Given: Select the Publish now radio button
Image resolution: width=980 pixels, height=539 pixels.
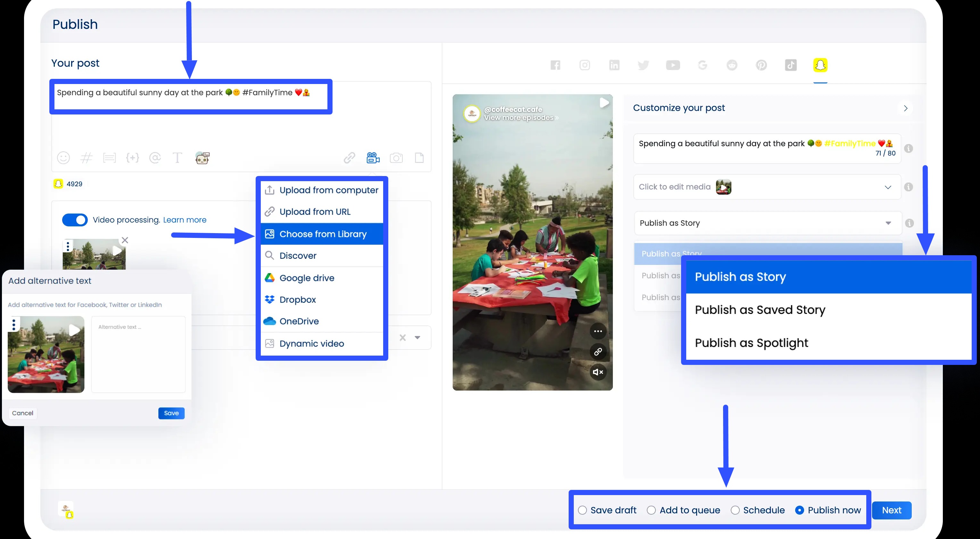Looking at the screenshot, I should (x=800, y=510).
